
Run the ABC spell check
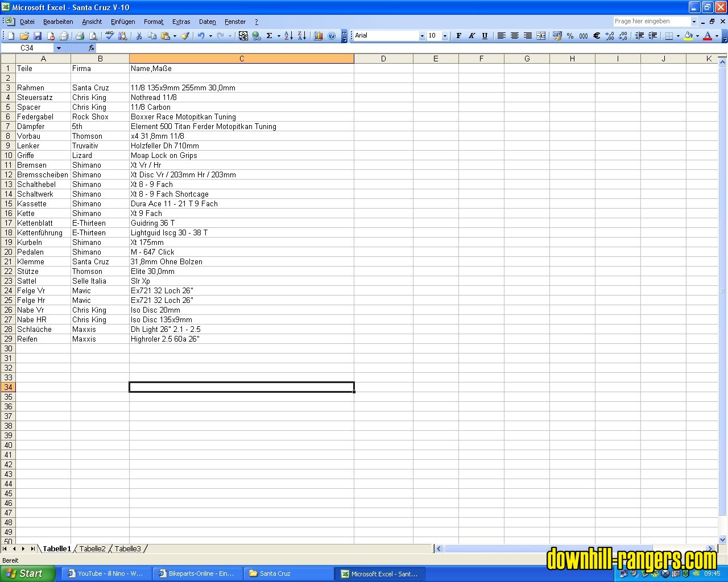pyautogui.click(x=109, y=36)
